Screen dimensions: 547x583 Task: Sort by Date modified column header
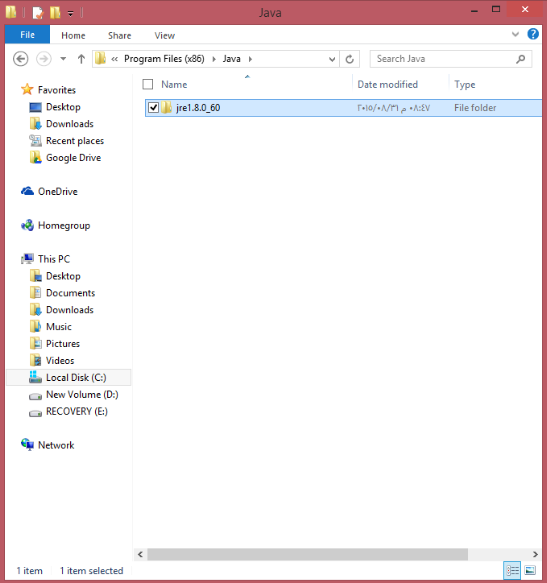[x=387, y=84]
